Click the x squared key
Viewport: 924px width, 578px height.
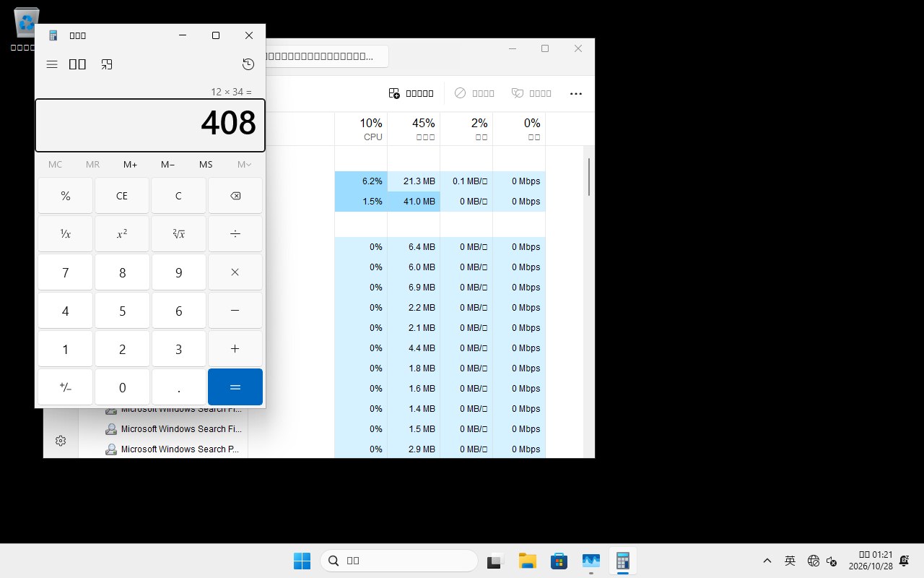tap(122, 234)
